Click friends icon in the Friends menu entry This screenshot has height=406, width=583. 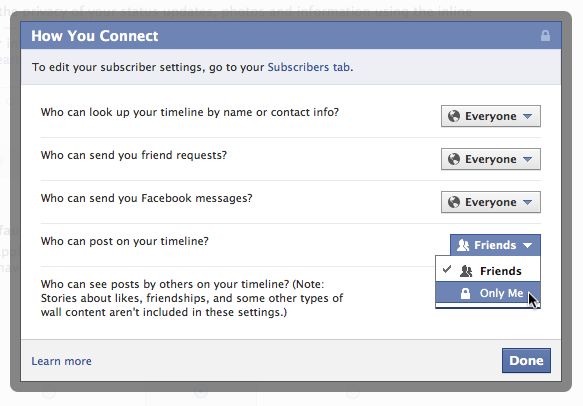point(466,271)
